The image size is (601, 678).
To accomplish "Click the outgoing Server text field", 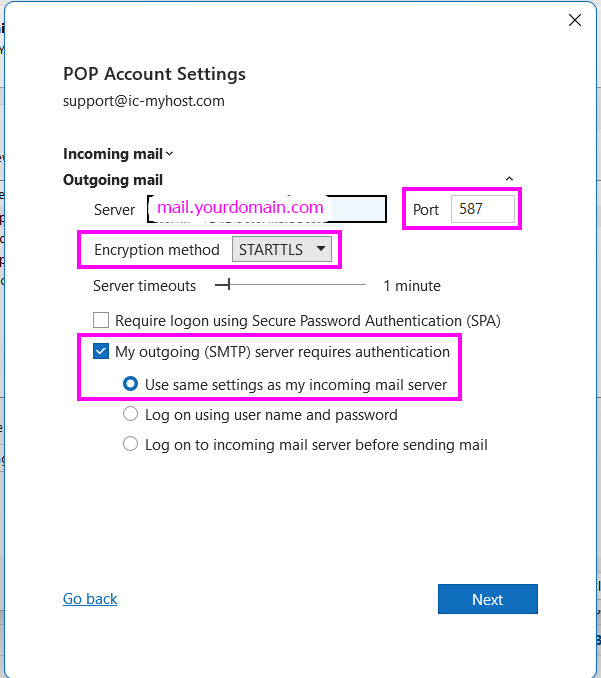I will click(x=267, y=209).
